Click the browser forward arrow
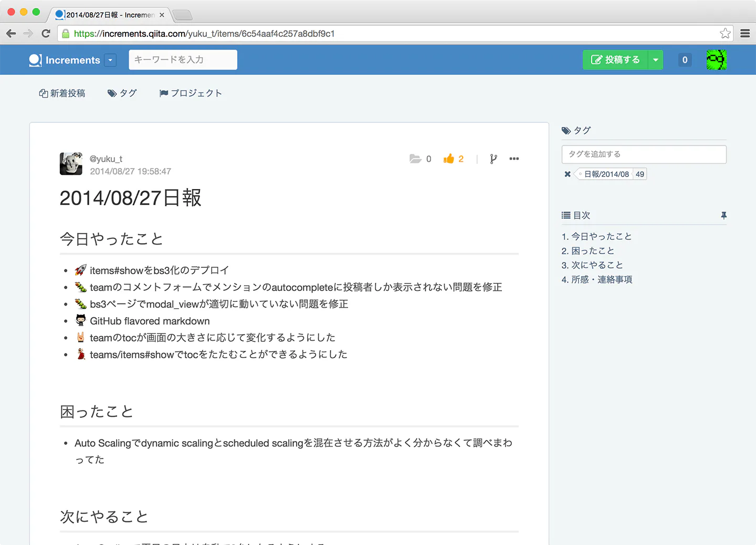The height and width of the screenshot is (545, 756). click(28, 34)
